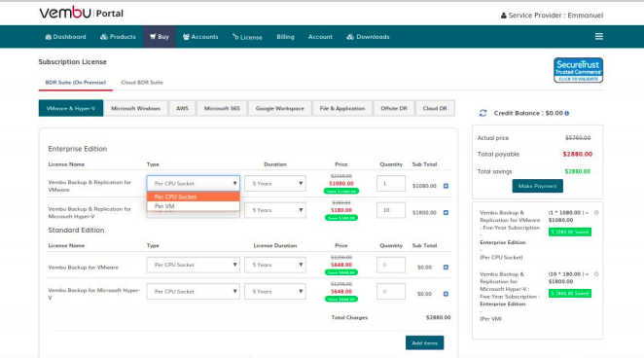This screenshot has height=358, width=644.
Task: Switch to the Cloud BDR Suite tab
Action: click(x=142, y=83)
